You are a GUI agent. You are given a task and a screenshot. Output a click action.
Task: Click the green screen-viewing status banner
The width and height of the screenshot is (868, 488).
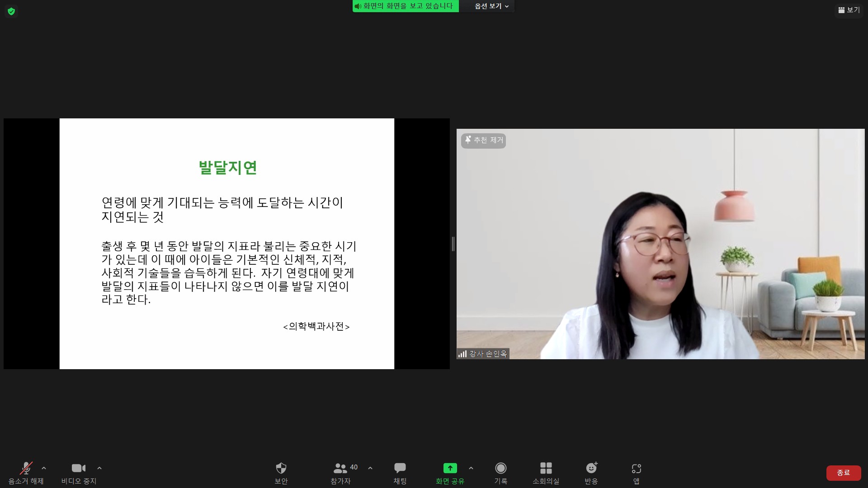[406, 6]
